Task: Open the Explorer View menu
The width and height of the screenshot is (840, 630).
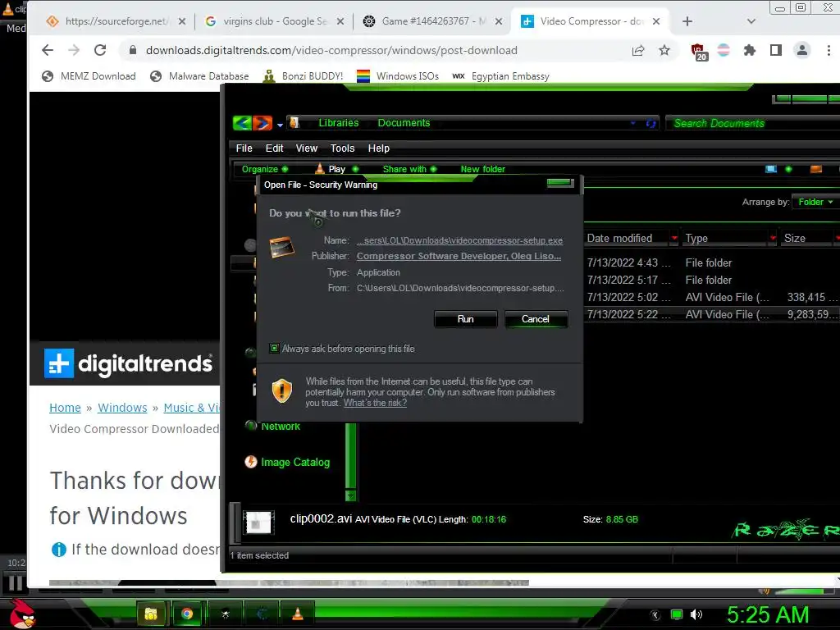Action: [x=307, y=148]
